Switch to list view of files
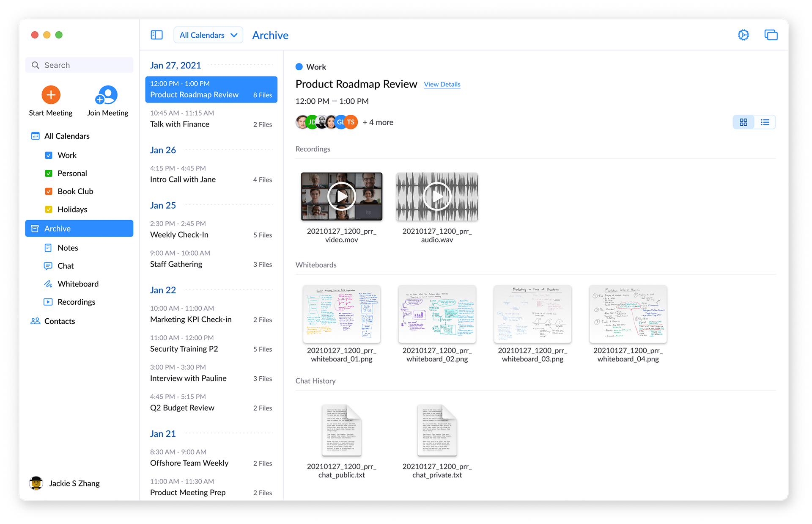The image size is (812, 524). coord(765,122)
